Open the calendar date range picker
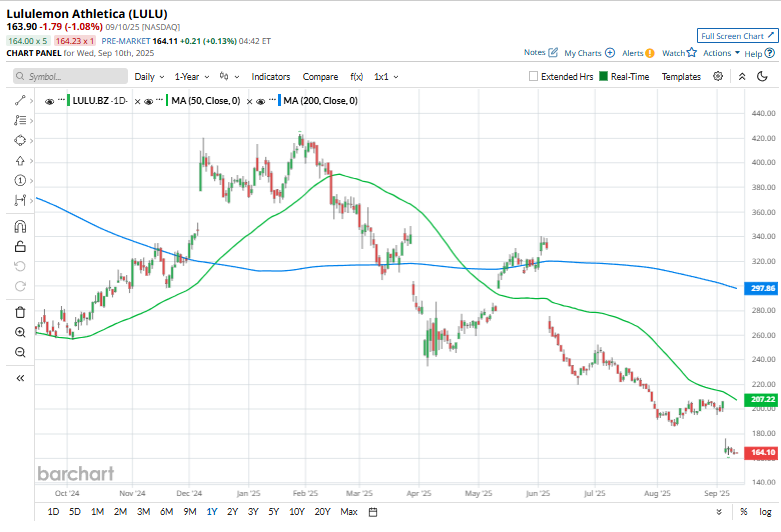This screenshot has height=532, width=781. point(373,512)
